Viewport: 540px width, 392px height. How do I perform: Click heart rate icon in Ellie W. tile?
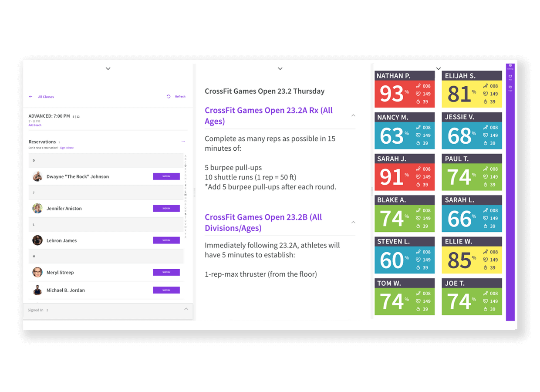[486, 260]
